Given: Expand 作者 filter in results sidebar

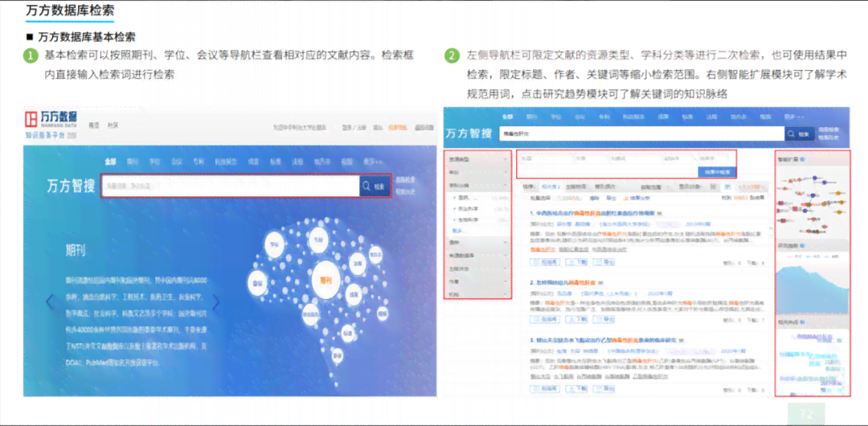Looking at the screenshot, I should [x=478, y=281].
